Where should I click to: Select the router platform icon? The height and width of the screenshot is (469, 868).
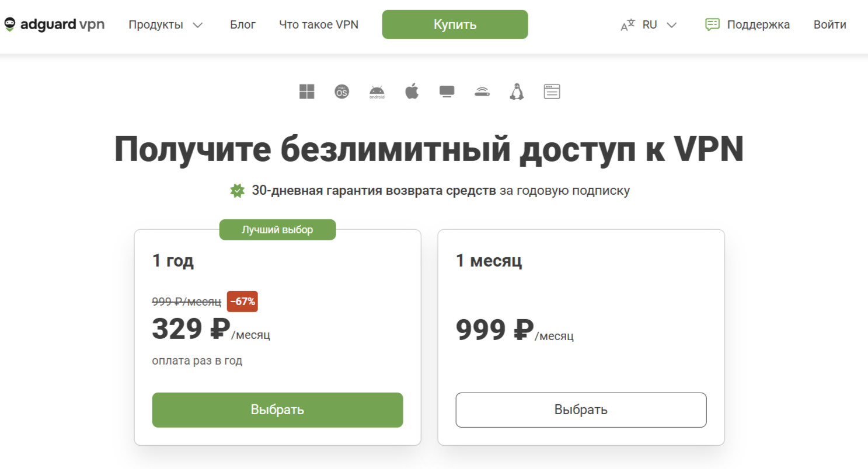point(482,92)
